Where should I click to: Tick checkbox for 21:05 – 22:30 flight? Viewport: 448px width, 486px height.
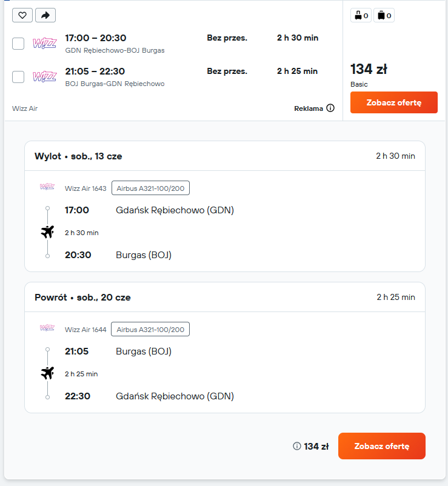coord(18,76)
